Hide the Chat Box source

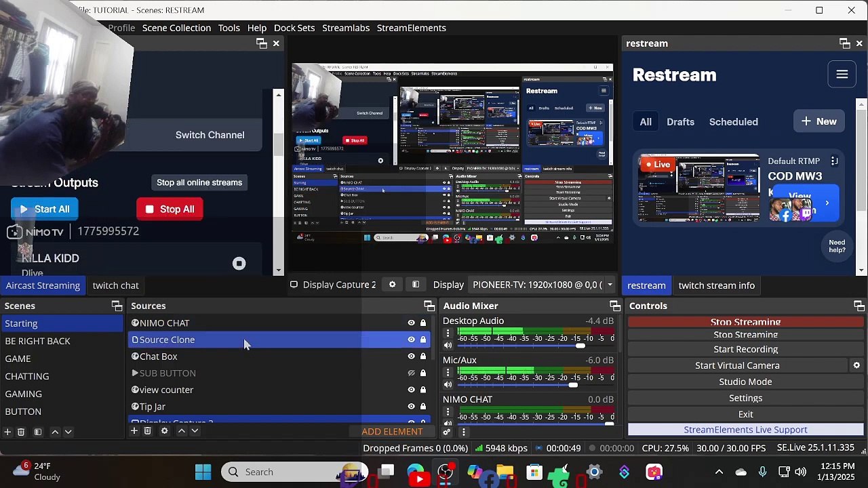(411, 357)
